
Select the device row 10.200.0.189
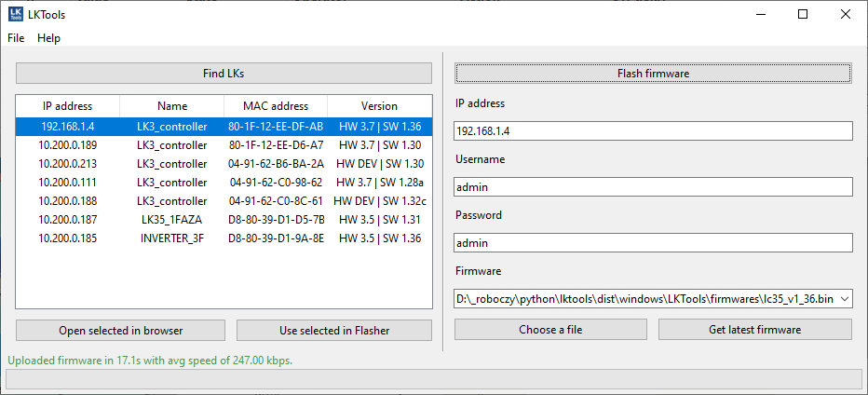(224, 145)
